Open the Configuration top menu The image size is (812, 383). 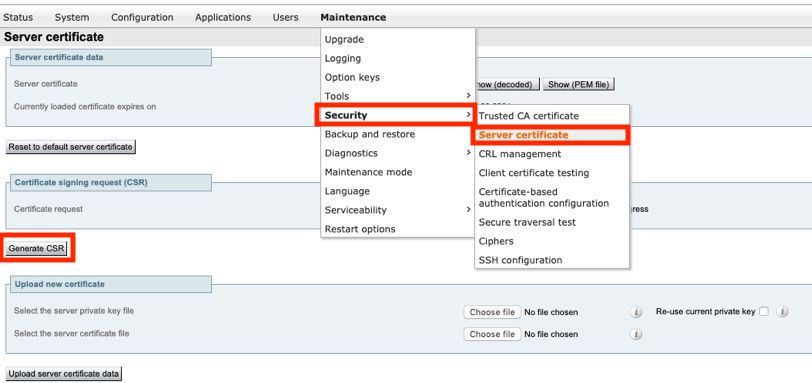point(142,18)
